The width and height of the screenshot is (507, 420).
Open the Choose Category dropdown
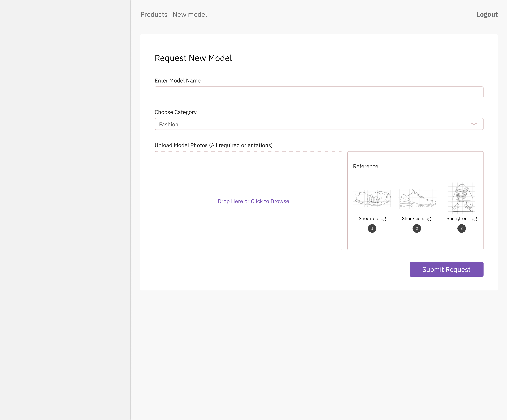click(x=319, y=124)
